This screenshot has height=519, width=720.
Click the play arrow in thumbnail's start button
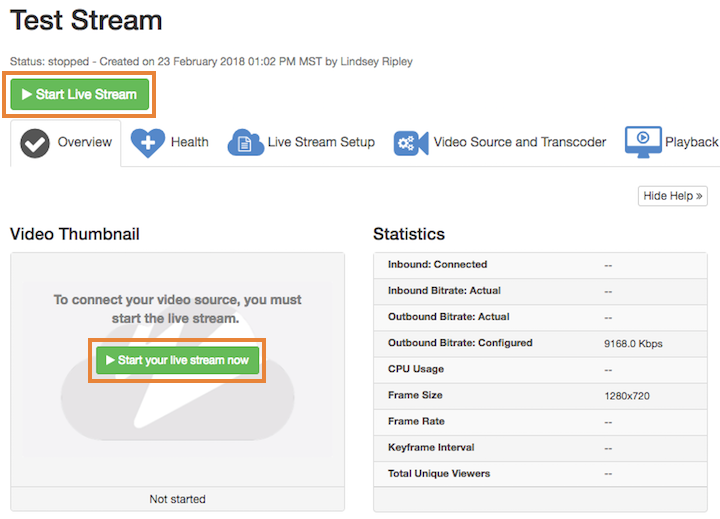tap(109, 361)
